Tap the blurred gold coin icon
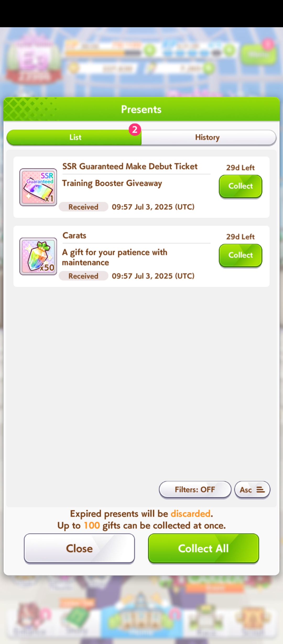 coord(73,68)
